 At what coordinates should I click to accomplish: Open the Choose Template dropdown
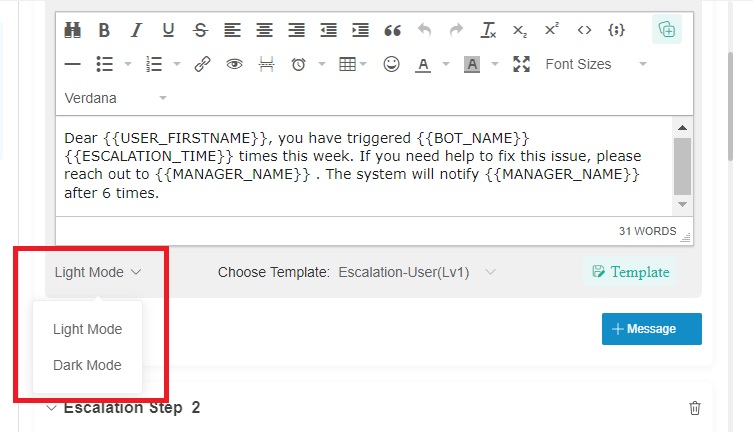[417, 272]
